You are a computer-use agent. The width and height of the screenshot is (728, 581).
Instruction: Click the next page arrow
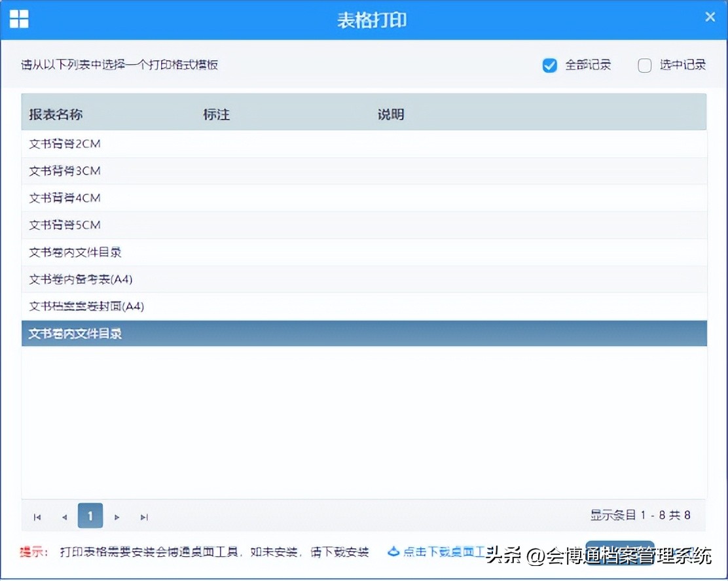coord(117,516)
